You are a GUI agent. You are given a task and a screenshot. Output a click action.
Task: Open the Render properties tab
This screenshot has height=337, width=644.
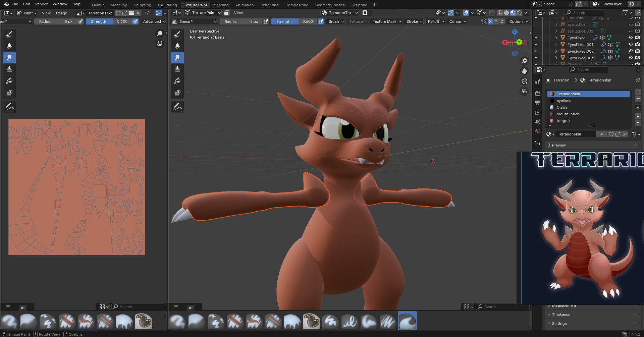[538, 94]
